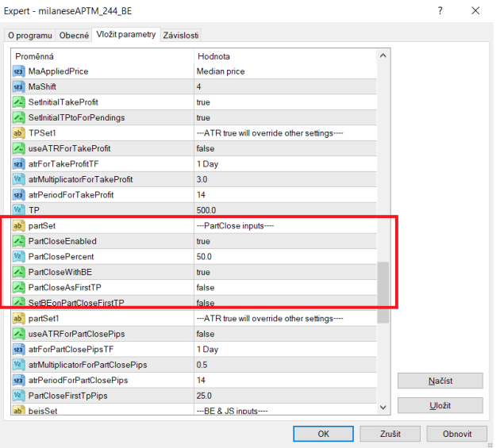Click the Hodnota column header
This screenshot has width=496, height=448.
(285, 56)
